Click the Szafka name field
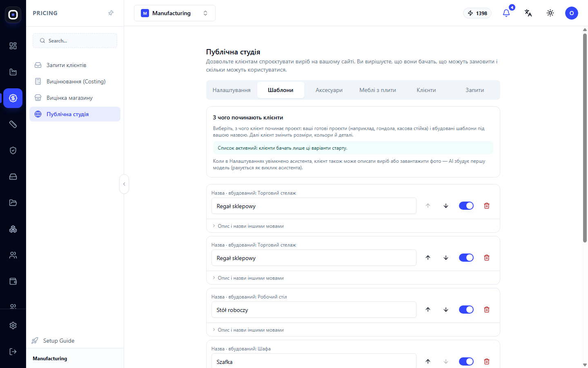This screenshot has width=588, height=368. pyautogui.click(x=314, y=361)
